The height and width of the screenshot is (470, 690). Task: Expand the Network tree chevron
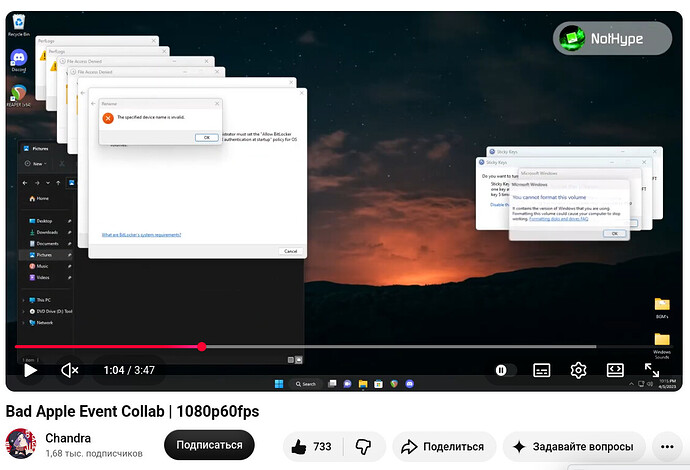[x=24, y=323]
